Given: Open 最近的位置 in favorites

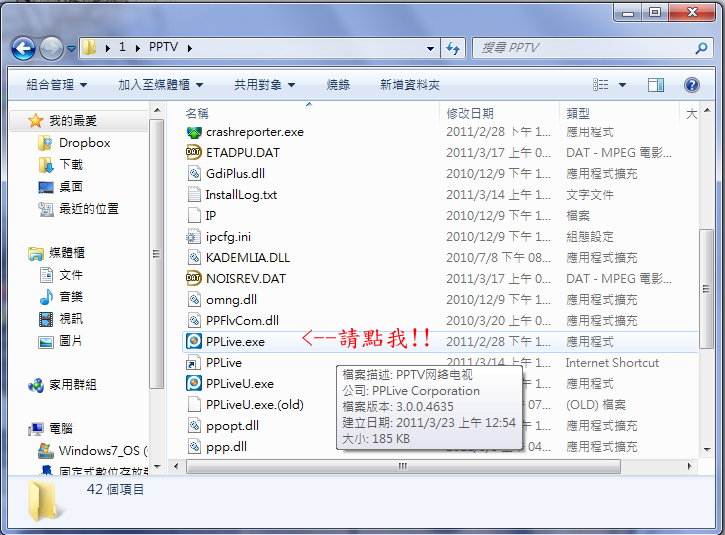Looking at the screenshot, I should point(89,209).
